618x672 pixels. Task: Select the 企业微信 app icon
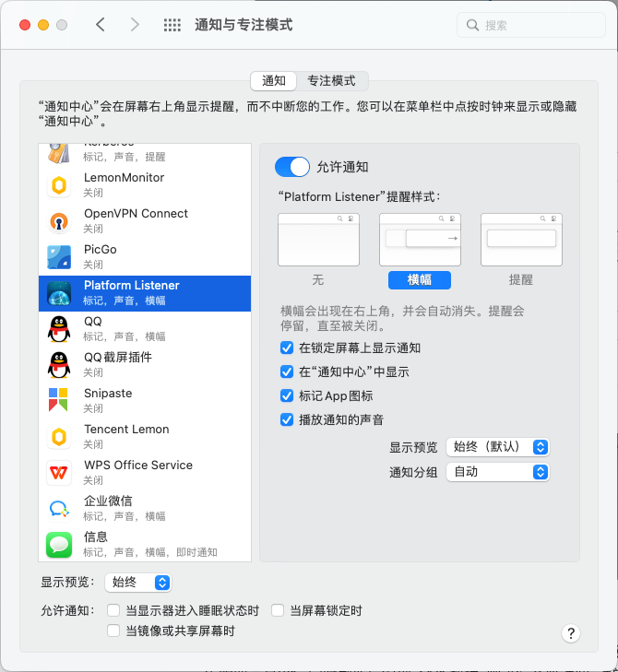(x=59, y=509)
